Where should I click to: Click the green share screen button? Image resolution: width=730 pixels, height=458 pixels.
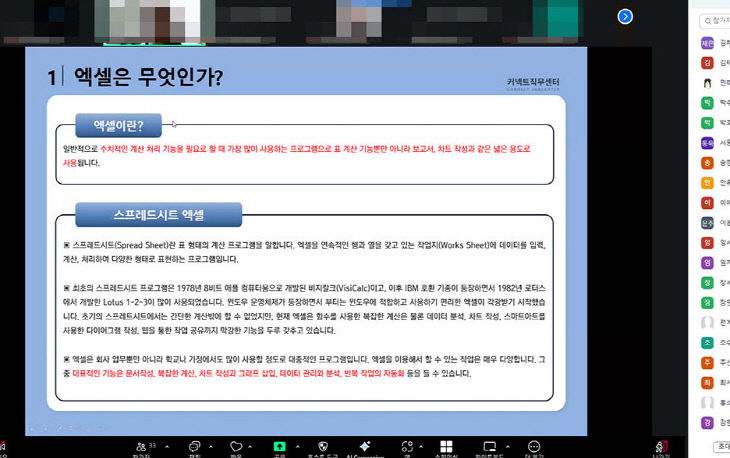pyautogui.click(x=279, y=447)
